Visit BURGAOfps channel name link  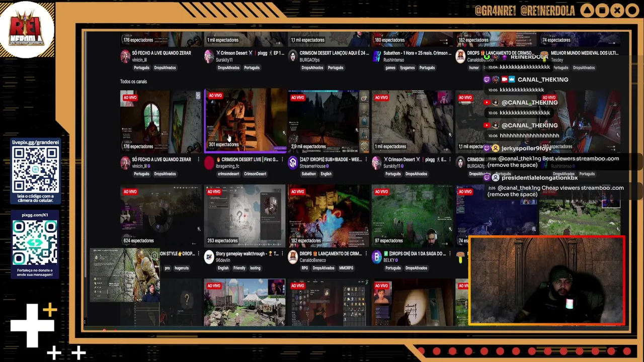(x=309, y=60)
